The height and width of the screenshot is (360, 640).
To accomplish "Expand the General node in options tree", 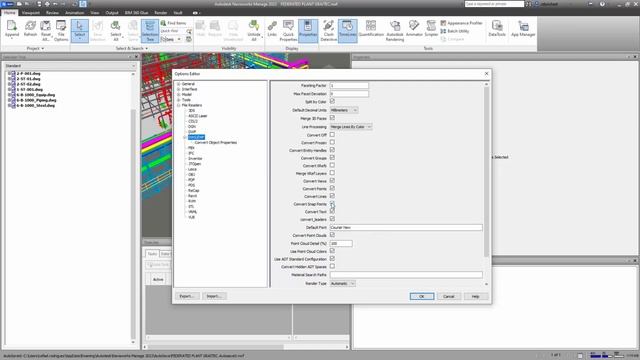I will coord(178,84).
